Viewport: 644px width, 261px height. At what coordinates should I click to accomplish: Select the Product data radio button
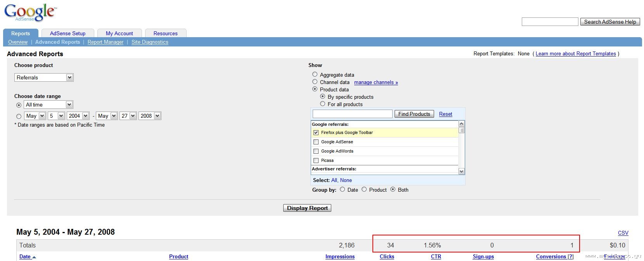(x=315, y=89)
